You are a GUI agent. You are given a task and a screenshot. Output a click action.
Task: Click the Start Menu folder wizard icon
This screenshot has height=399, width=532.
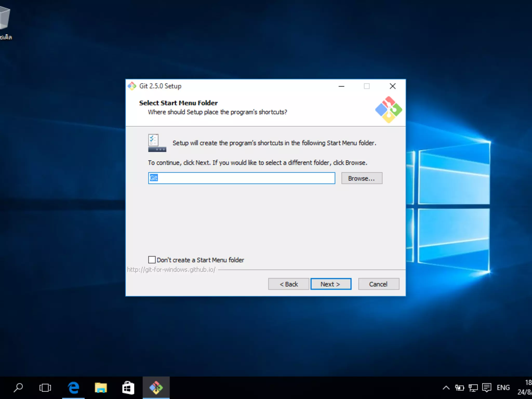point(157,143)
